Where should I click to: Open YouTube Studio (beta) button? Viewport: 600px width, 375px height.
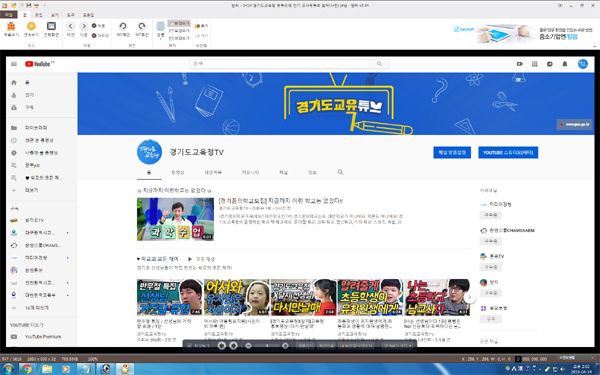pos(508,152)
